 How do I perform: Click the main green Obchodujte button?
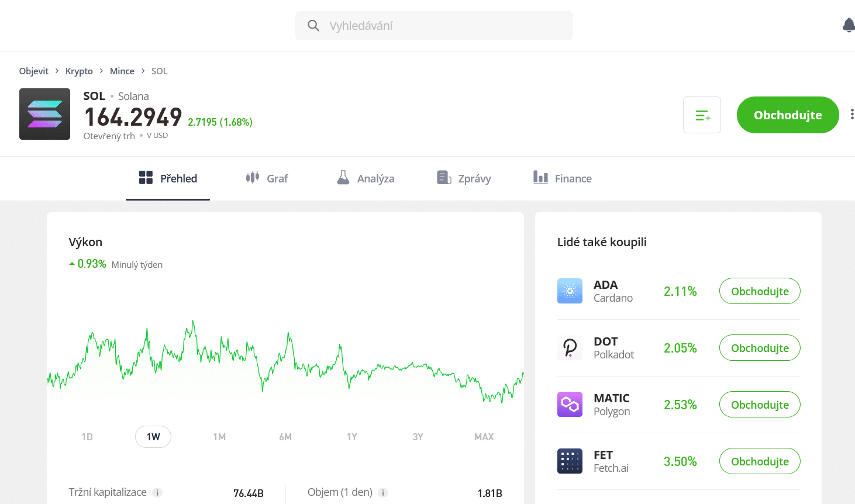pyautogui.click(x=788, y=115)
